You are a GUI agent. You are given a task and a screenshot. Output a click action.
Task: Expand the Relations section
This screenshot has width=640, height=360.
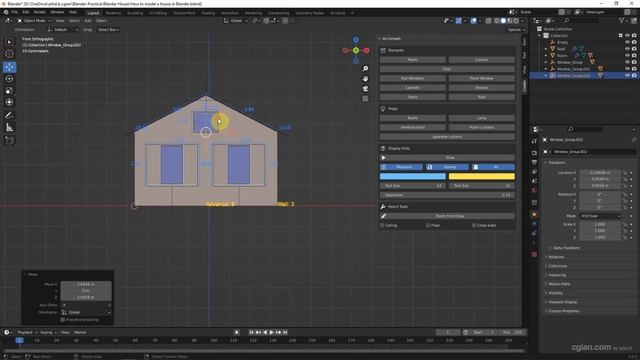pyautogui.click(x=556, y=257)
